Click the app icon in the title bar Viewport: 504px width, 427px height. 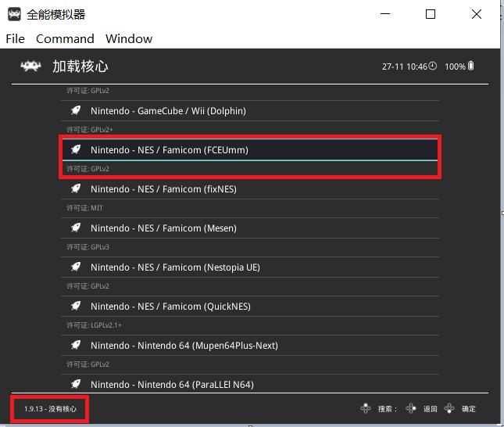14,14
